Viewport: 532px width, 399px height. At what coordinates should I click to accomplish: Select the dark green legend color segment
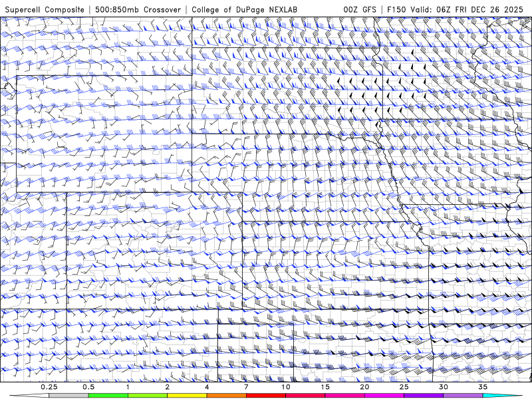tap(108, 396)
